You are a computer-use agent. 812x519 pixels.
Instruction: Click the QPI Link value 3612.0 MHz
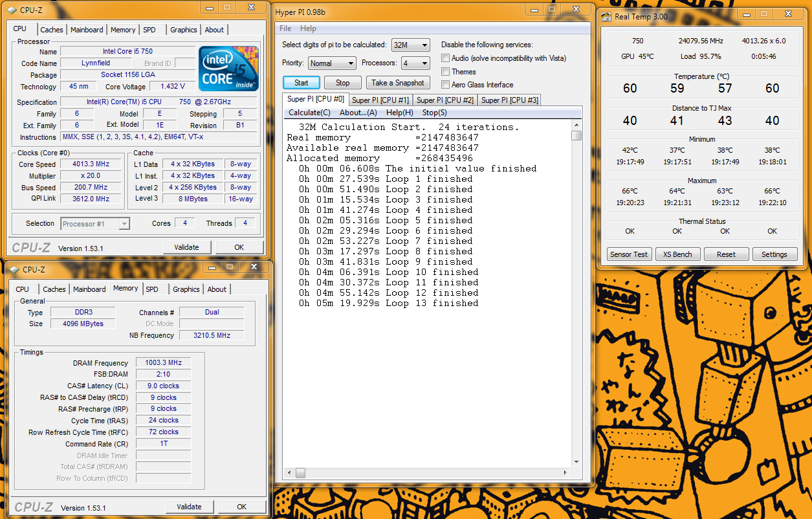click(91, 199)
